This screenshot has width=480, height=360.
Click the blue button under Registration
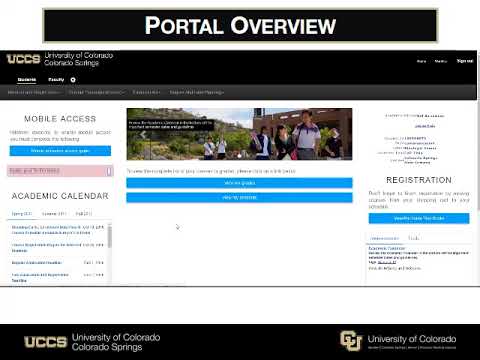[x=419, y=218]
